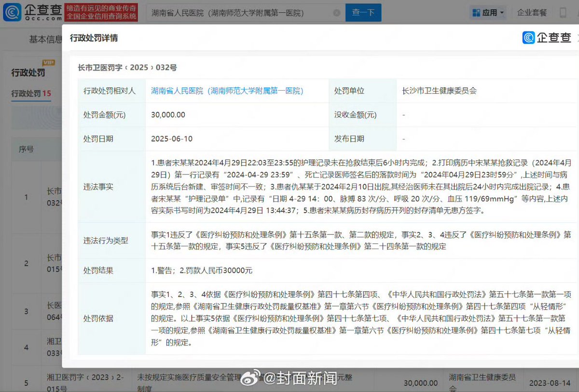This screenshot has height=392, width=579.
Task: Click the violation facts paragraph starting 1.患者宋某某
Action: pyautogui.click(x=361, y=187)
